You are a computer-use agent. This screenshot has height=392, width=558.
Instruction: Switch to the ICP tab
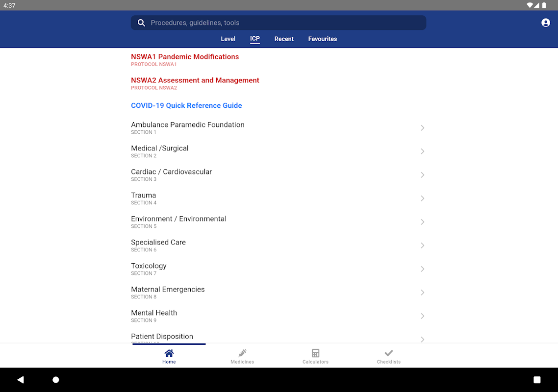[x=255, y=39]
